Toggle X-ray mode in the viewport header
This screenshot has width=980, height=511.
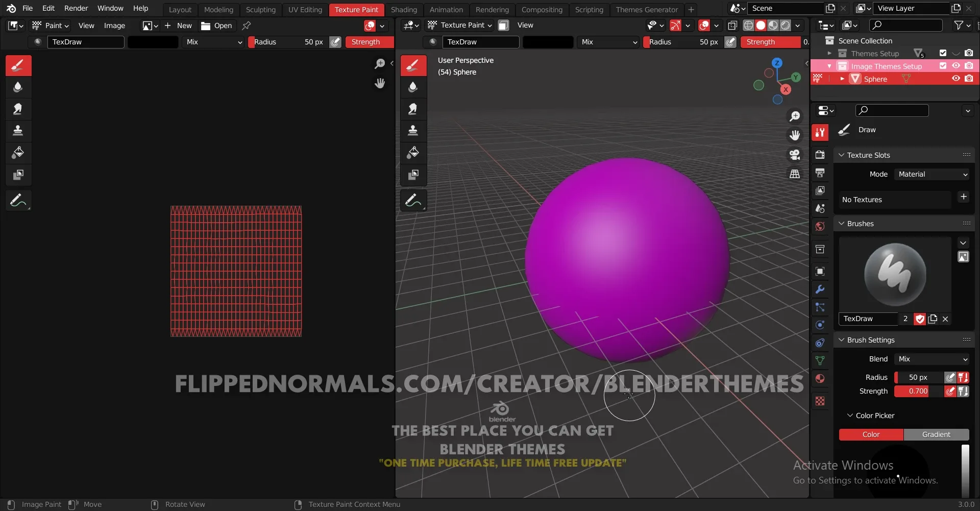coord(732,26)
